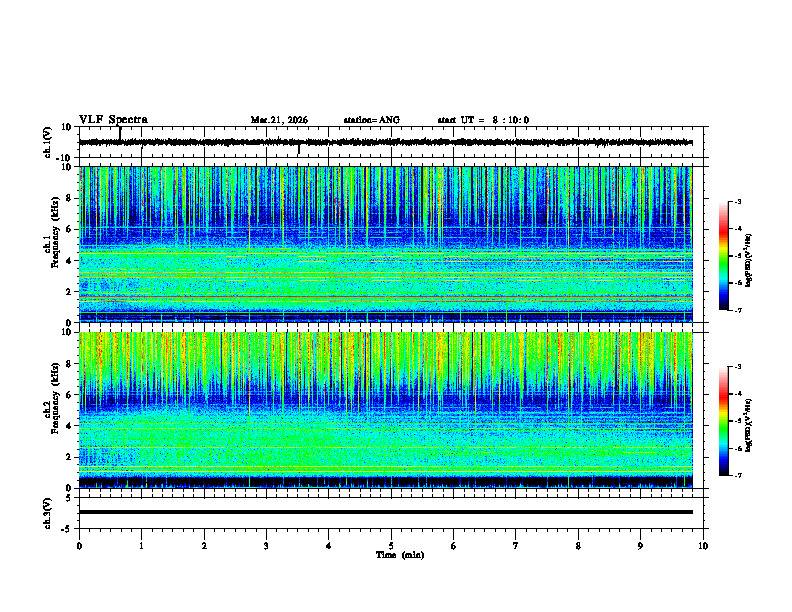Click the "-5" tick on ch.3(V) axis
Image resolution: width=792 pixels, height=612 pixels.
tap(68, 529)
